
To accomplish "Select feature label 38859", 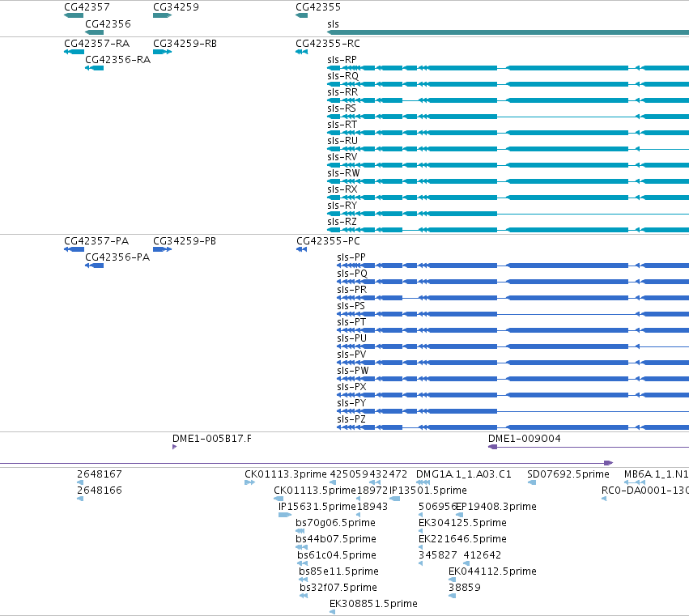I will point(465,588).
